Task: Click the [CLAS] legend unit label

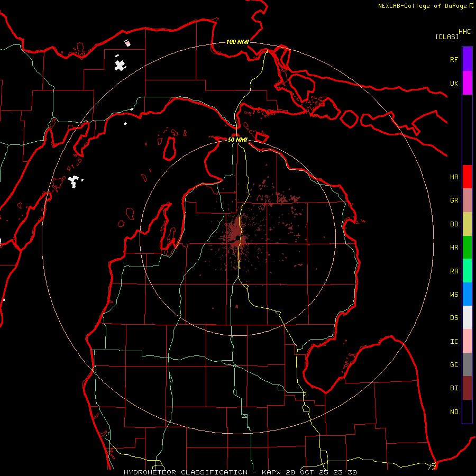Action: (x=447, y=36)
